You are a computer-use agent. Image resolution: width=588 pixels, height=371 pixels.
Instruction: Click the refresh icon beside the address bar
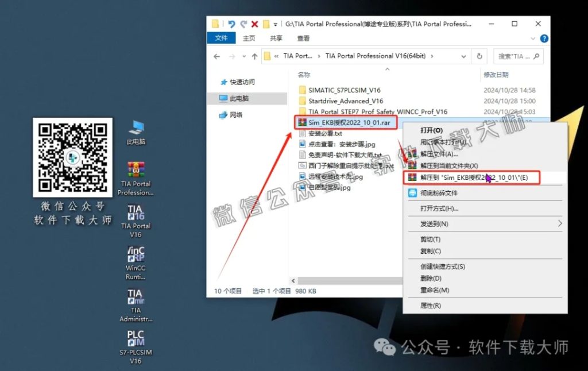[479, 56]
